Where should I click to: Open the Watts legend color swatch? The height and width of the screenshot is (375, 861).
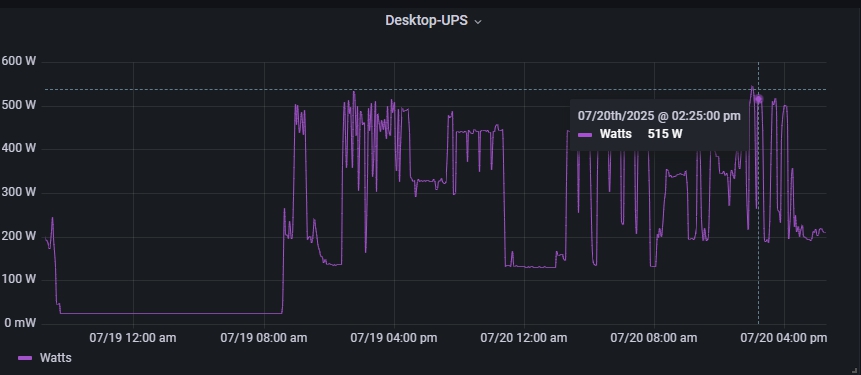(25, 359)
